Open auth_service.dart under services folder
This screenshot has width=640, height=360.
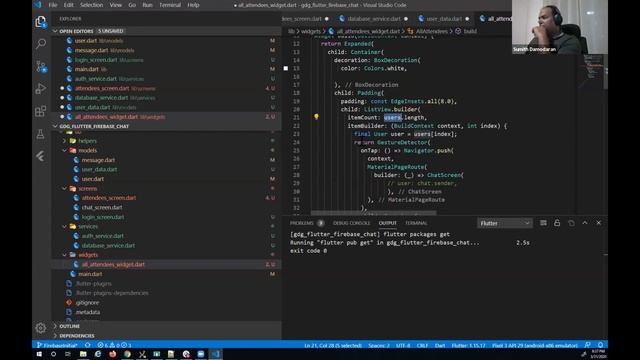pyautogui.click(x=102, y=236)
